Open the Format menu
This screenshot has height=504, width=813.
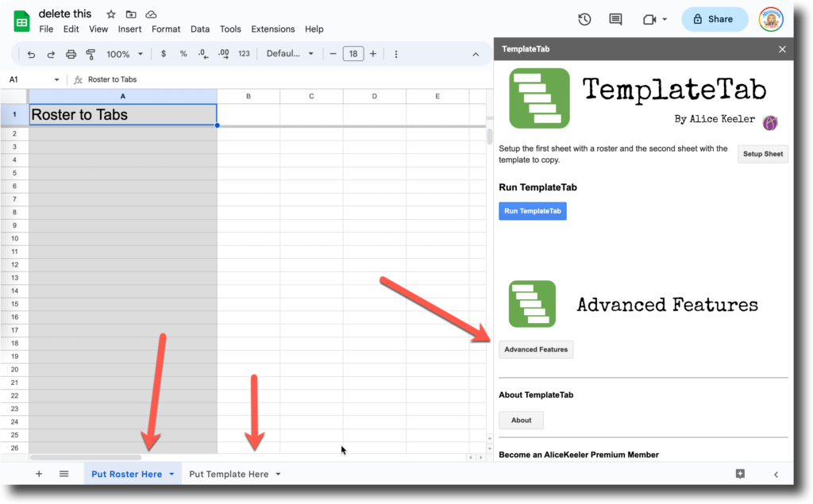point(166,29)
